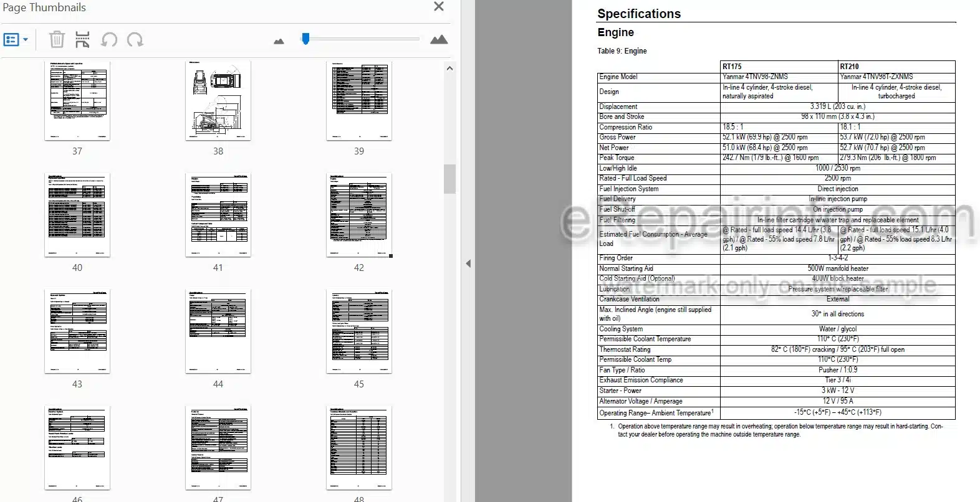Enlarge thumbnails with large mountain icon
Screen dimensions: 980x502
[439, 39]
